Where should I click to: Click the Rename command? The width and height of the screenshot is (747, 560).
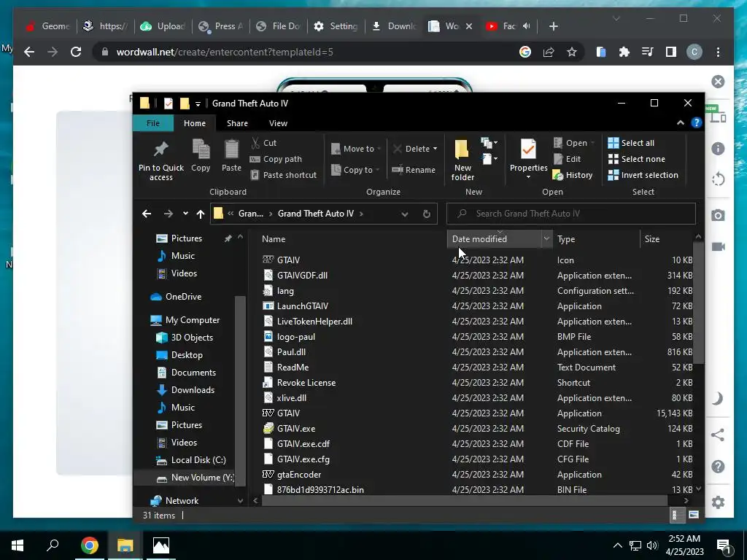(x=414, y=169)
